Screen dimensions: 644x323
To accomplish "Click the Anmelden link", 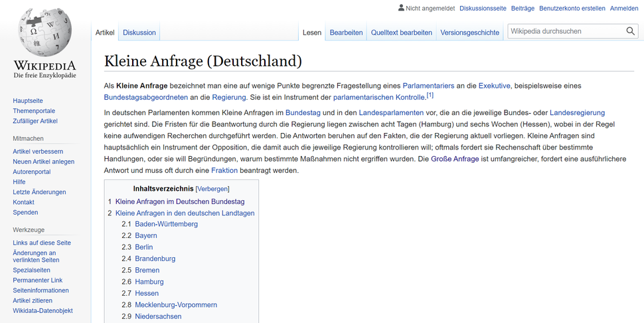I will (624, 8).
